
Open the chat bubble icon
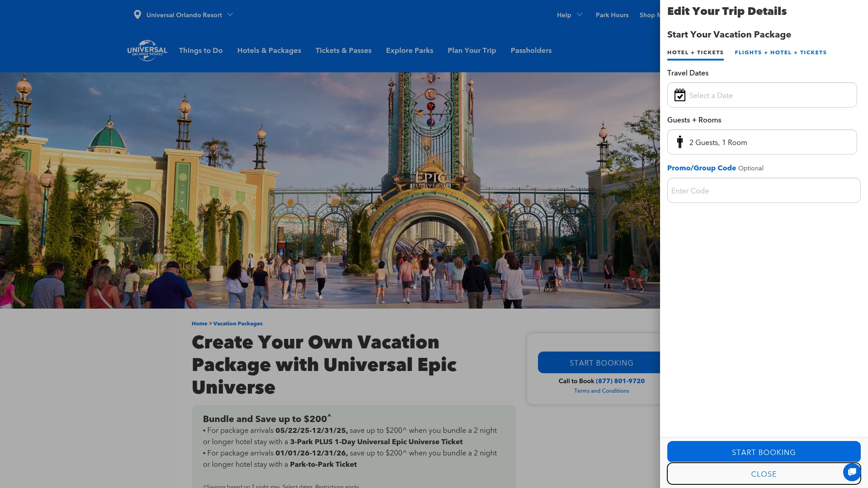coord(852,472)
